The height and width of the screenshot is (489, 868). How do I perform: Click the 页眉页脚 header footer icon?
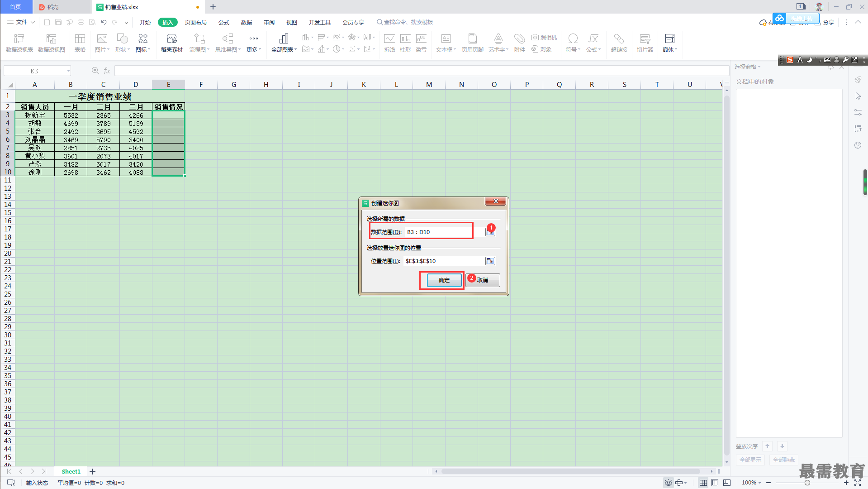coord(472,43)
